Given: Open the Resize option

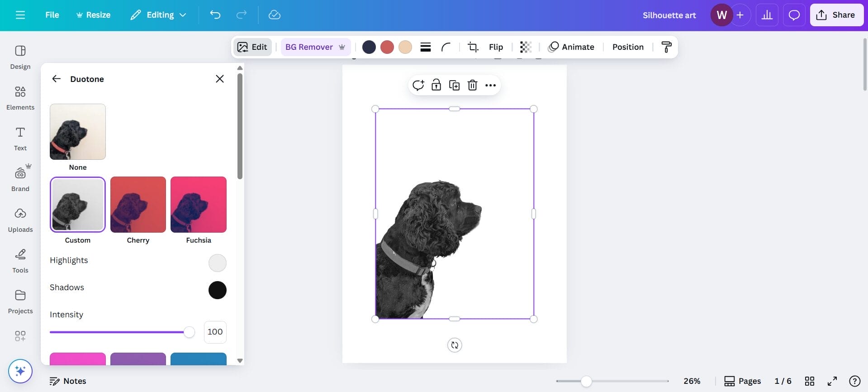Looking at the screenshot, I should [93, 15].
